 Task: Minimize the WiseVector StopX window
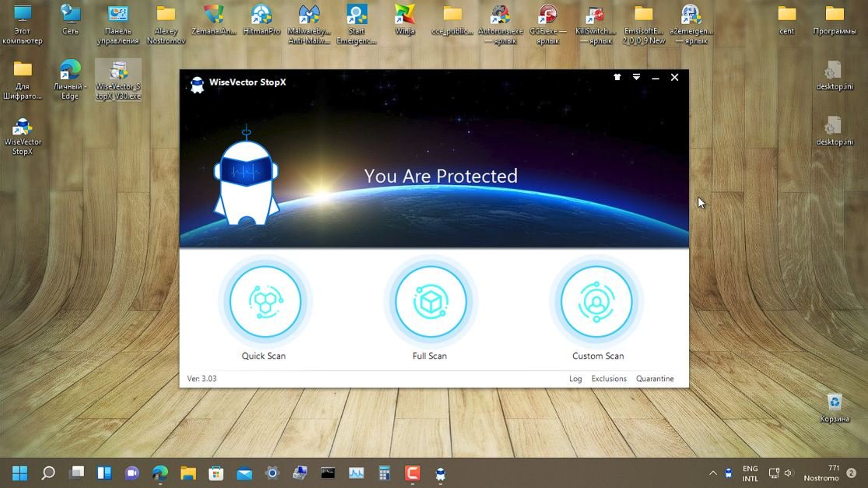655,78
